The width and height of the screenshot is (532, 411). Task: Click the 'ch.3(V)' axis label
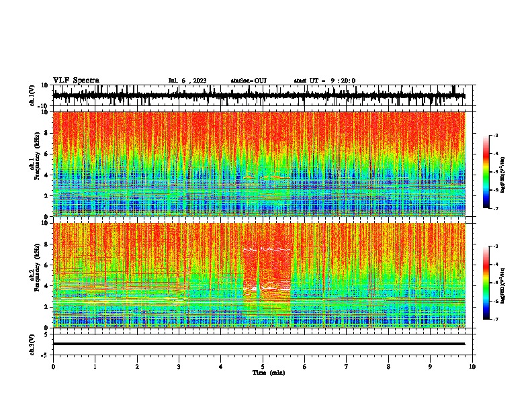tap(32, 345)
